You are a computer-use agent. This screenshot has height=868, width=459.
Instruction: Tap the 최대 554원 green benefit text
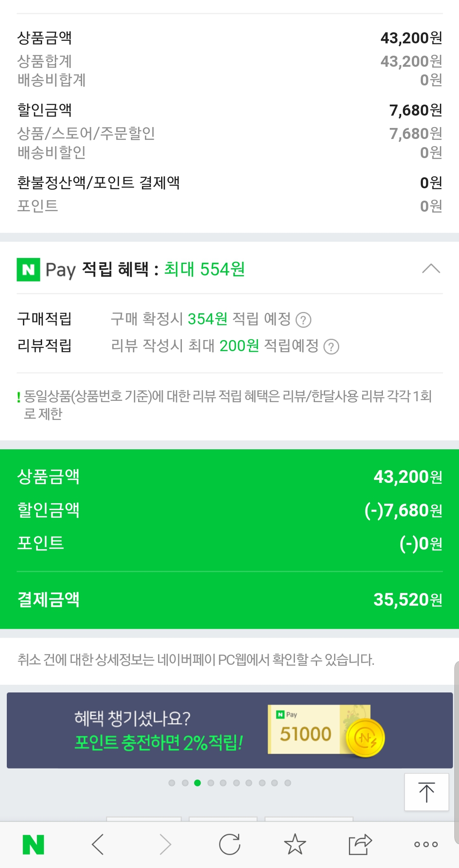click(204, 269)
